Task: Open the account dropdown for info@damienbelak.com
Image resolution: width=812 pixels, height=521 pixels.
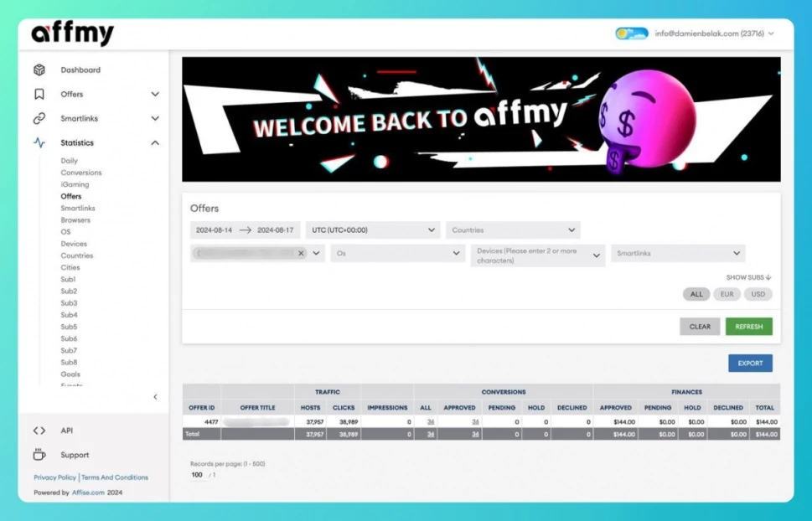Action: [714, 34]
